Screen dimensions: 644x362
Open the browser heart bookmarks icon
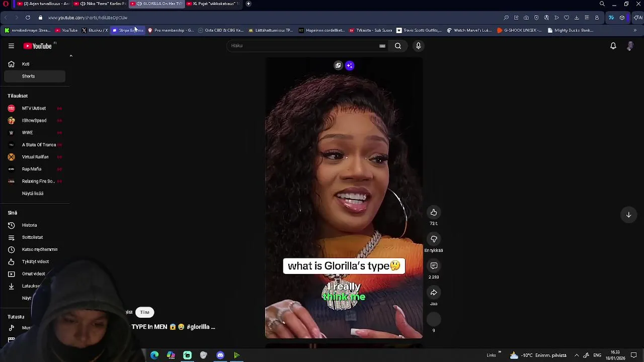(x=567, y=18)
